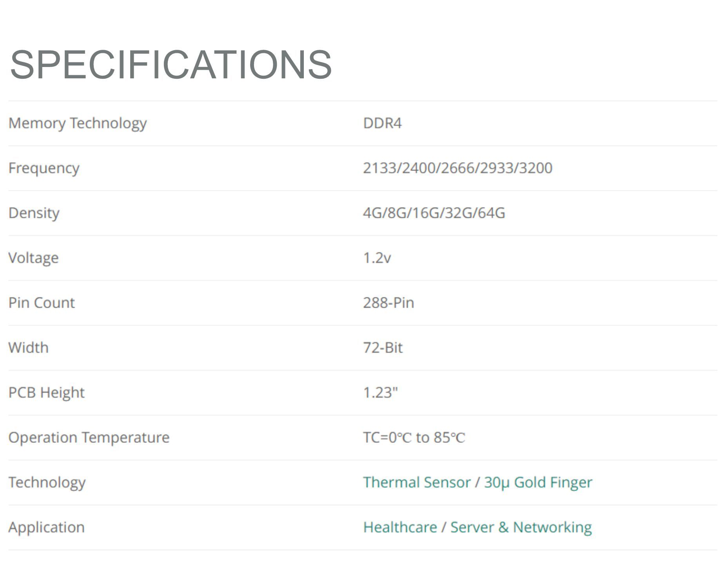Click the DDR4 value
728x574 pixels.
382,123
